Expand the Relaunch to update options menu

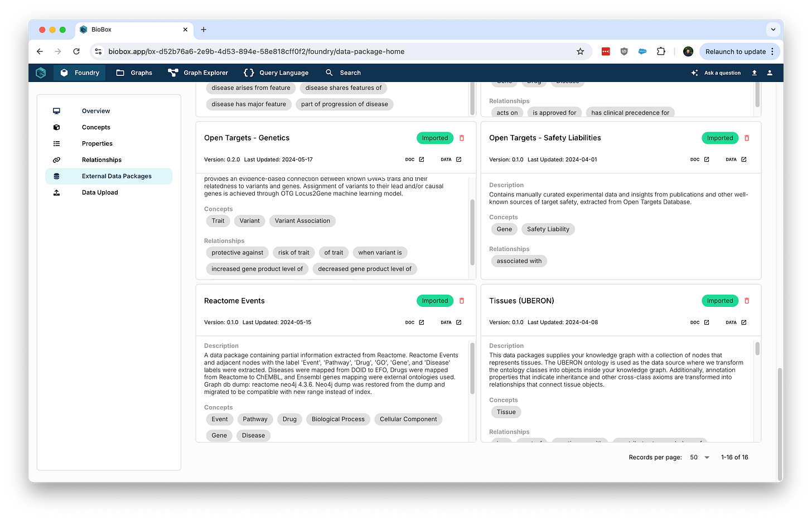coord(773,51)
